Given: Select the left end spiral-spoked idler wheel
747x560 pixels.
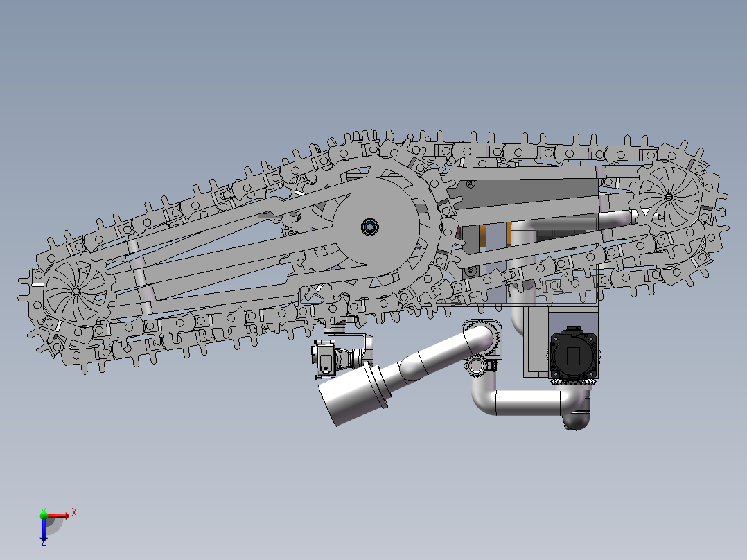Looking at the screenshot, I should pos(76,290).
